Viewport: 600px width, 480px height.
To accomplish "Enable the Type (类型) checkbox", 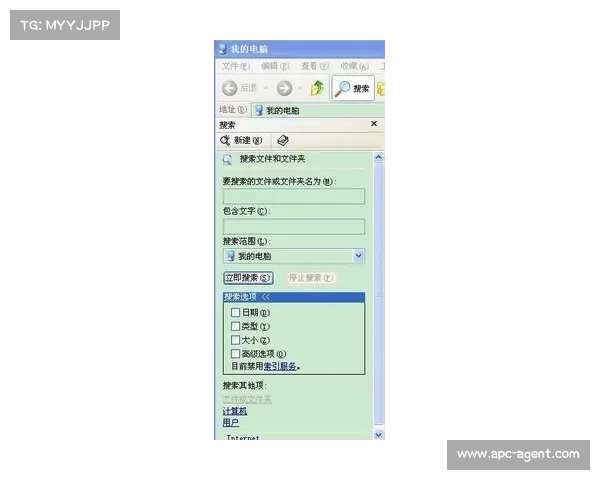I will [x=235, y=326].
